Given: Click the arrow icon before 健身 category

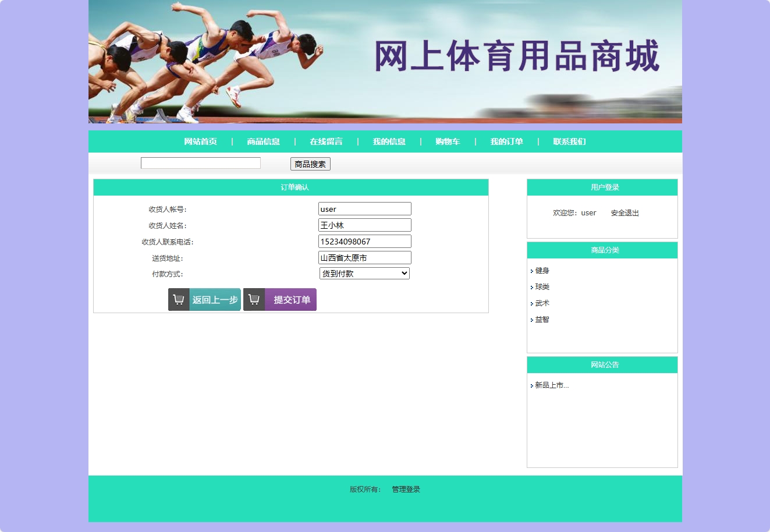Looking at the screenshot, I should point(532,271).
